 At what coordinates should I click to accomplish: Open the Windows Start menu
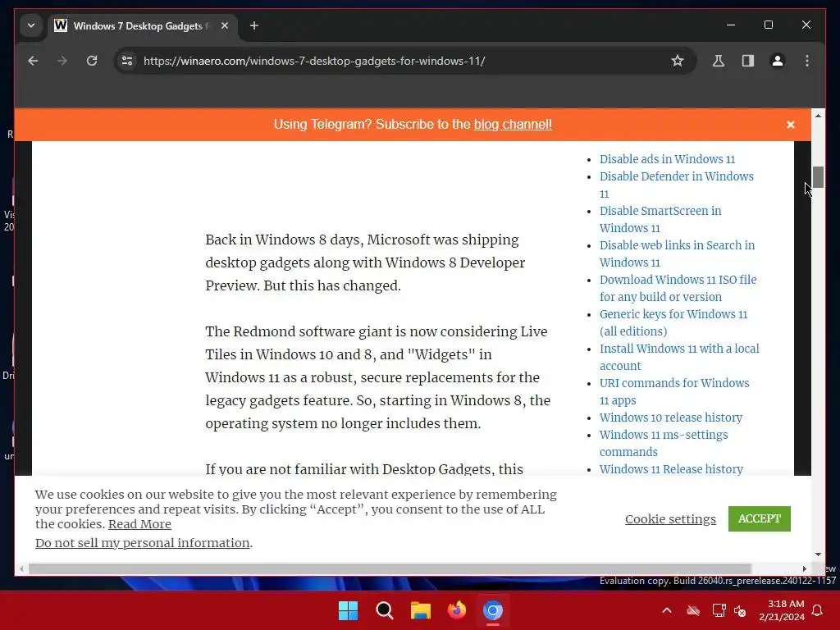coord(348,610)
